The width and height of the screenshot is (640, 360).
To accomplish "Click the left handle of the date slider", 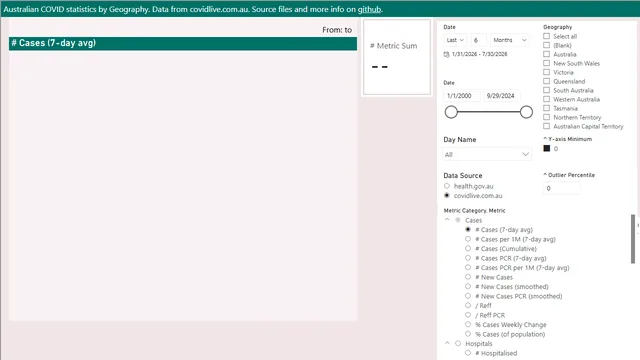I will (451, 112).
